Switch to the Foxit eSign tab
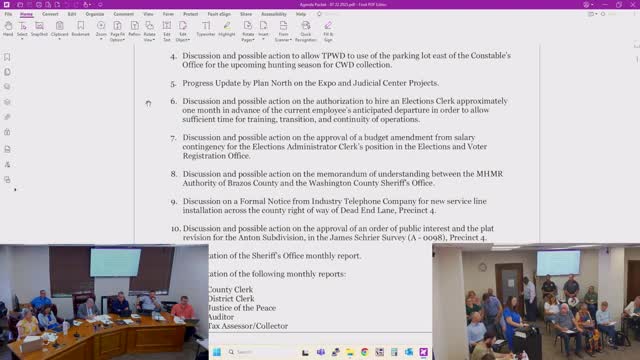 [219, 14]
